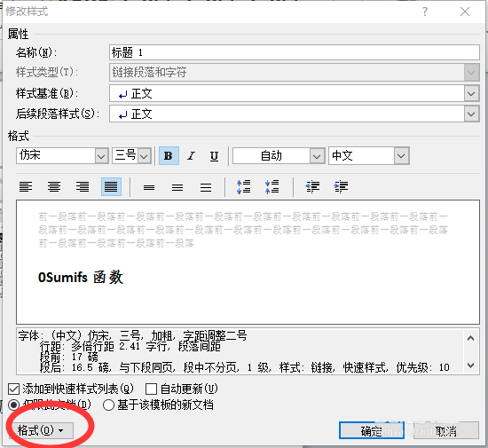This screenshot has width=488, height=448.
Task: Align paragraph text left
Action: [x=26, y=187]
